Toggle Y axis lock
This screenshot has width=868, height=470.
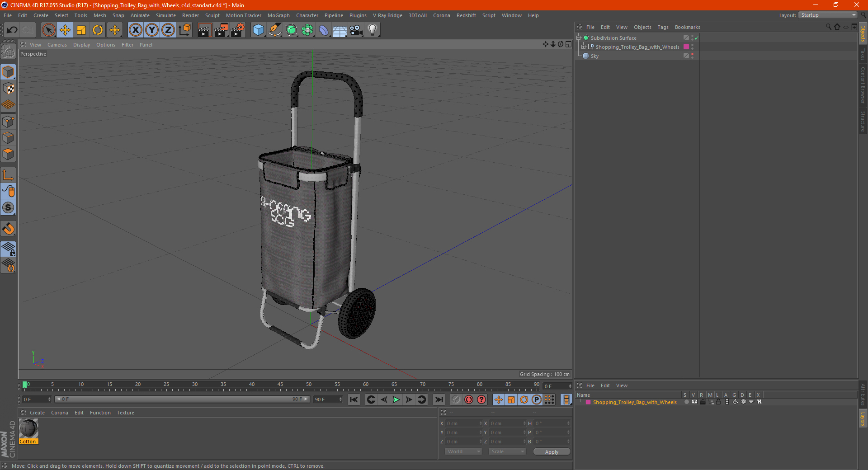click(x=152, y=30)
